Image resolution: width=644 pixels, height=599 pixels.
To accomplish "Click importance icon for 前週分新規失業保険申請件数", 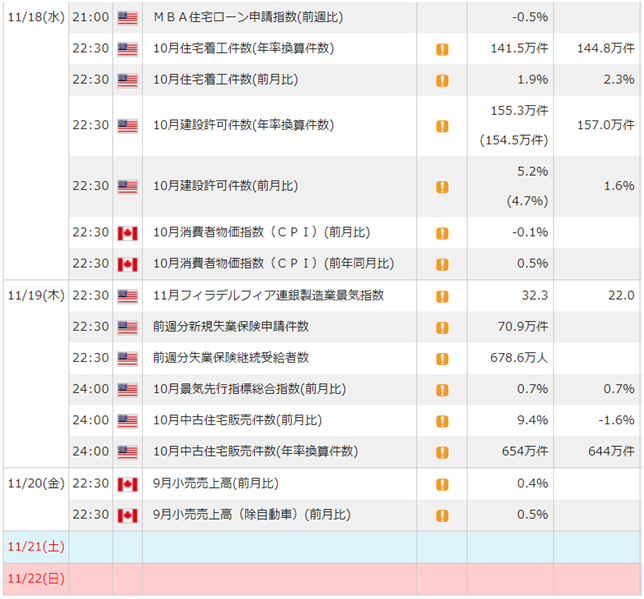I will (x=442, y=328).
